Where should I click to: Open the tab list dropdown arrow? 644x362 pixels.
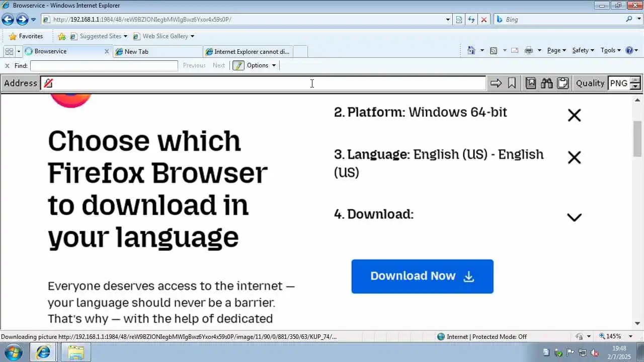coord(19,51)
